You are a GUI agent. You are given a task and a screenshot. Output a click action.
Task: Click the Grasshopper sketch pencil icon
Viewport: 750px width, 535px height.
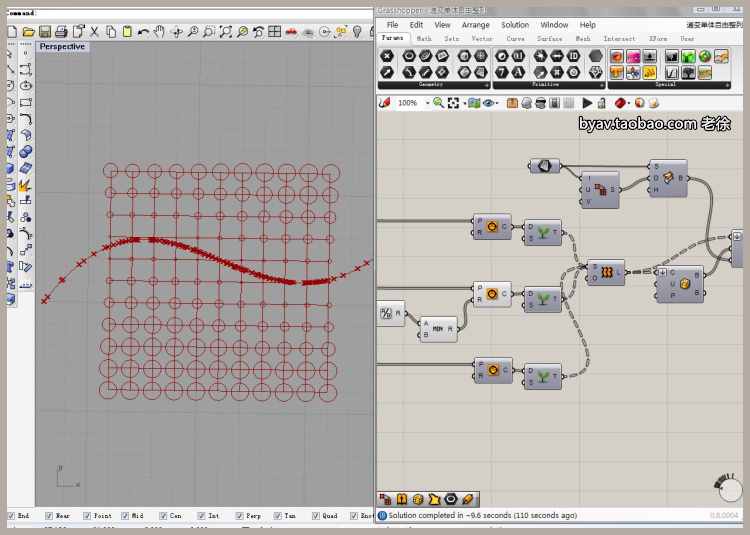click(384, 103)
